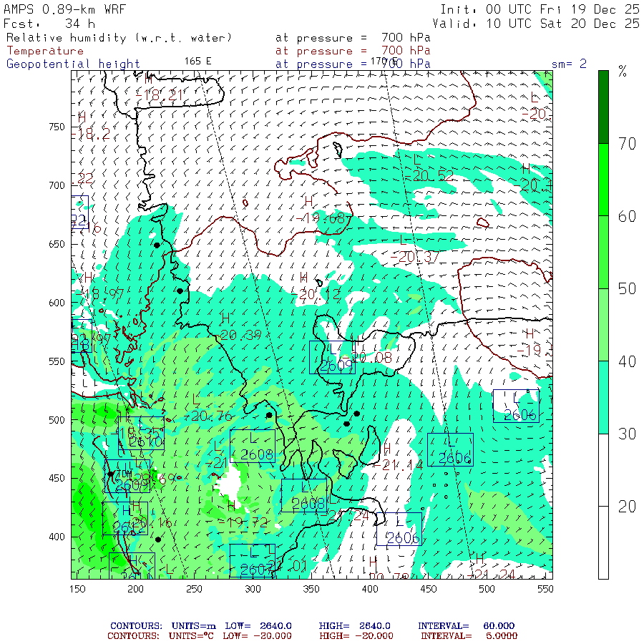Click the red '-21.14' temperature high label

[399, 465]
